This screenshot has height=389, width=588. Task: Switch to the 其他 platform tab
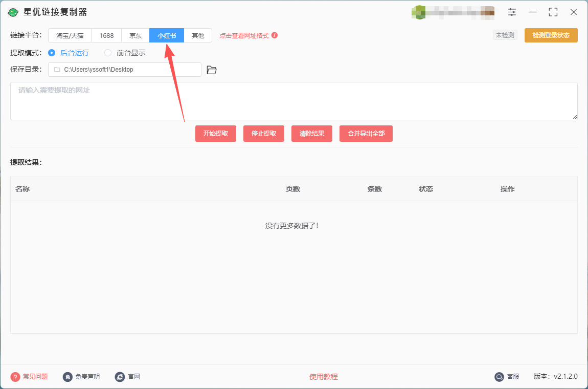[198, 35]
